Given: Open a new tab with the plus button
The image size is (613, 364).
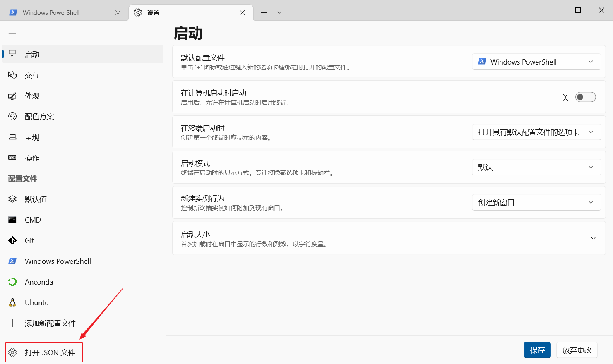Looking at the screenshot, I should (264, 12).
